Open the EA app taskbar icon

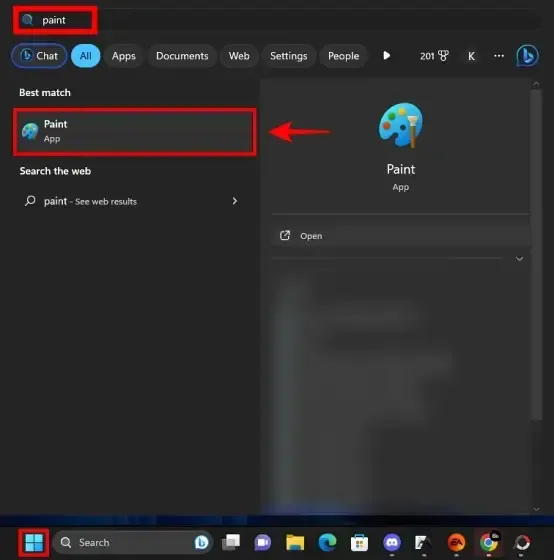(456, 542)
